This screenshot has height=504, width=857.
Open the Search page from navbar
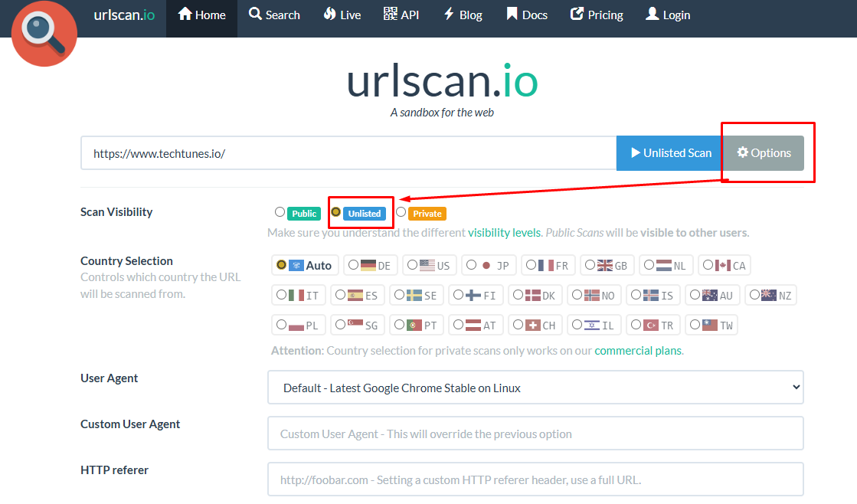click(x=274, y=14)
